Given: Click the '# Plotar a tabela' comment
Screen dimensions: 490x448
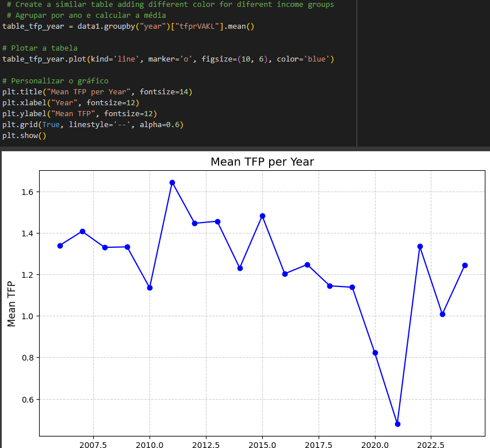Looking at the screenshot, I should pos(40,48).
